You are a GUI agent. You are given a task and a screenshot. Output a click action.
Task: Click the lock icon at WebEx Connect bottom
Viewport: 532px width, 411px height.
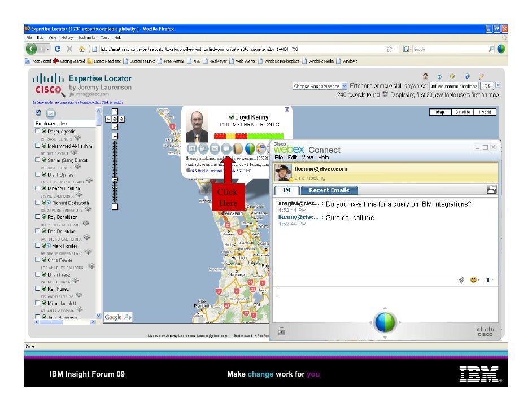[282, 331]
